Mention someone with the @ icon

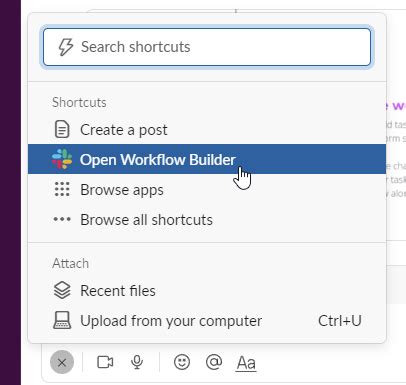click(214, 362)
